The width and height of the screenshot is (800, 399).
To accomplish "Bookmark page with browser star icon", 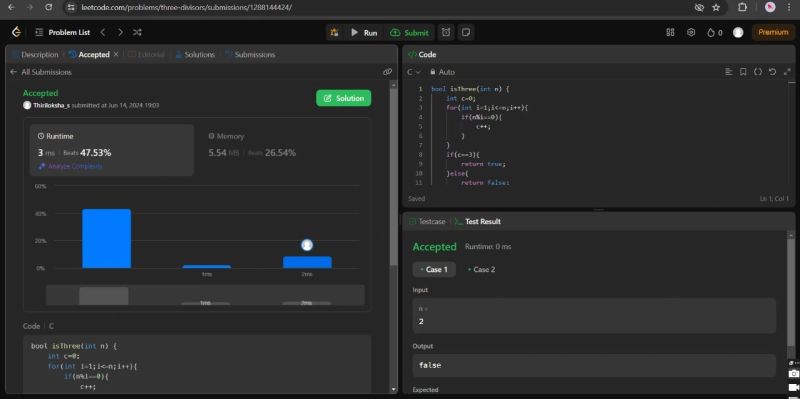I will coord(716,7).
